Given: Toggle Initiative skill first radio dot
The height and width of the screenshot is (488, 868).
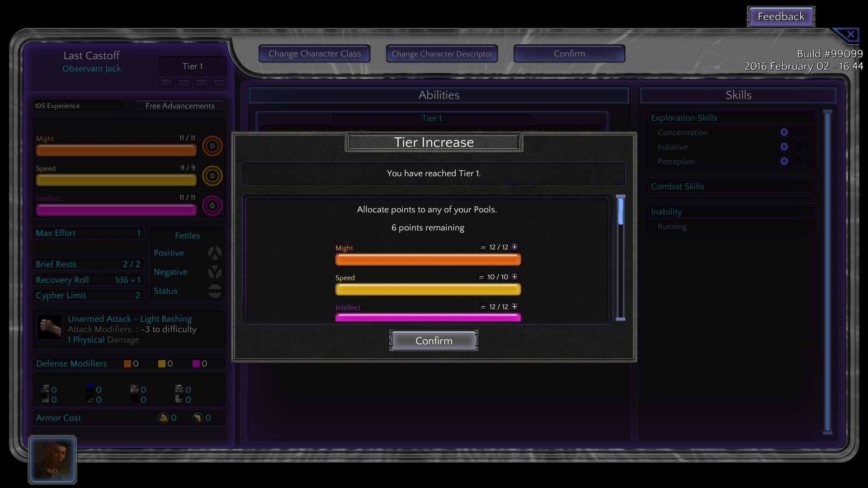Looking at the screenshot, I should point(784,147).
